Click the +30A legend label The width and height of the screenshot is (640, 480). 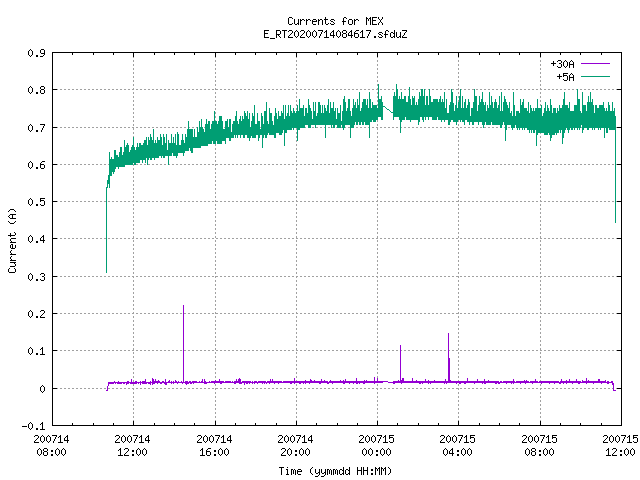pos(562,64)
